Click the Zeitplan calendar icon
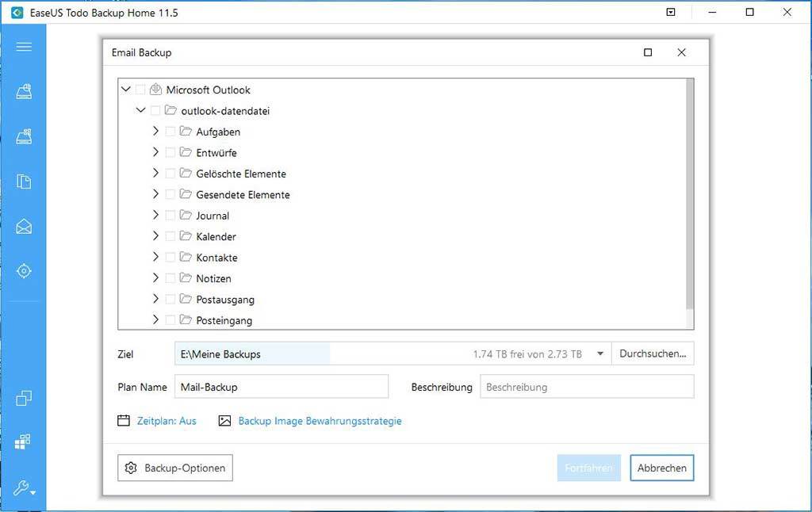 pos(123,420)
